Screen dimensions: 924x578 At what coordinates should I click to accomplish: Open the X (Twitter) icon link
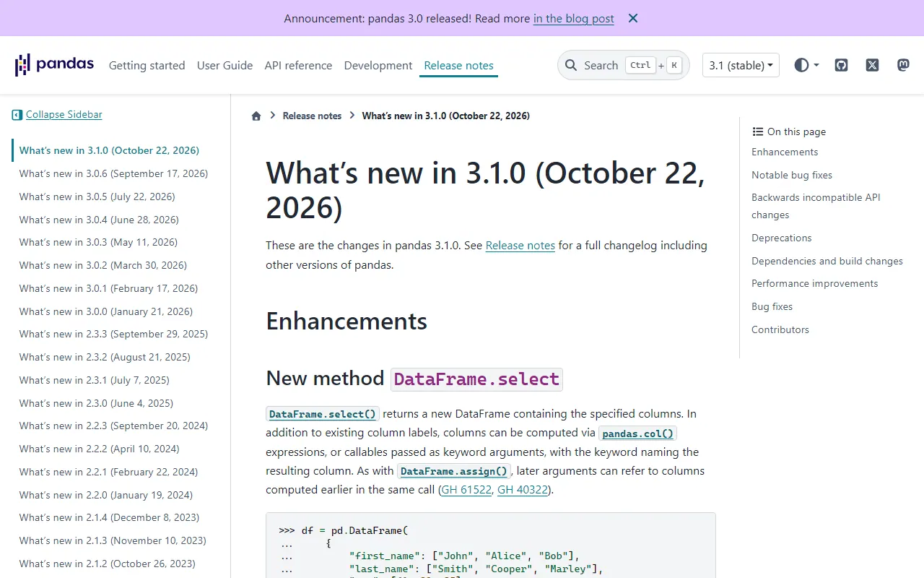[x=872, y=65]
